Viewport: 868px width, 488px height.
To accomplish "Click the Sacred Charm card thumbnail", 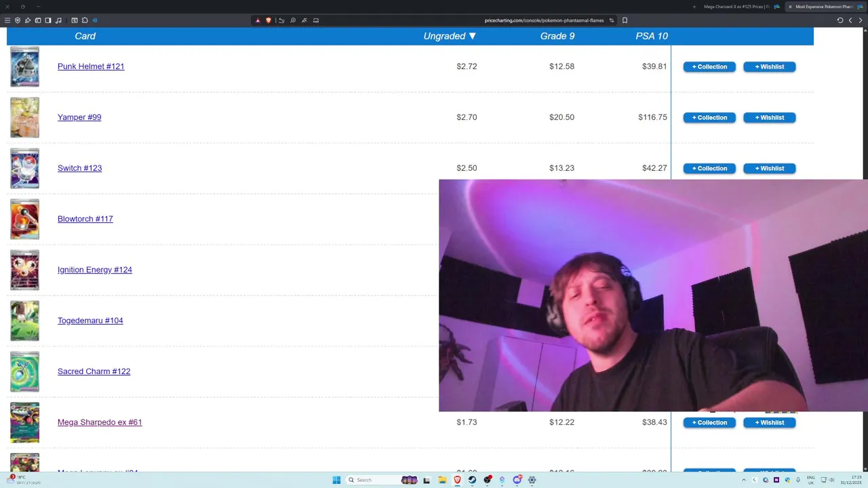I will point(24,371).
